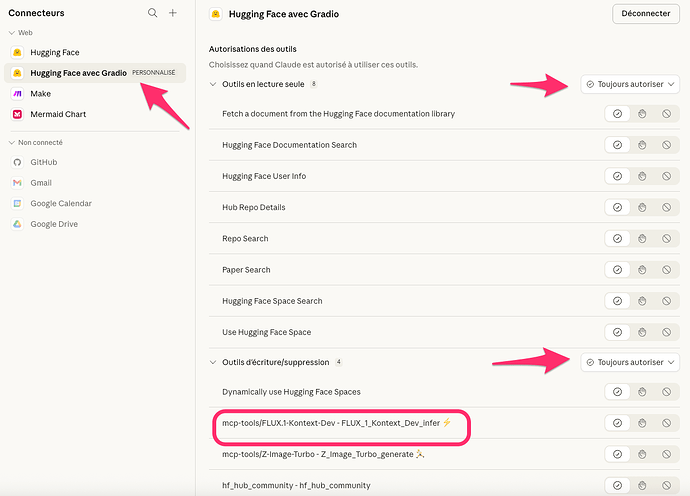Open the write/delete tools 'Toujours autoriser' dropdown
690x496 pixels.
tap(631, 362)
